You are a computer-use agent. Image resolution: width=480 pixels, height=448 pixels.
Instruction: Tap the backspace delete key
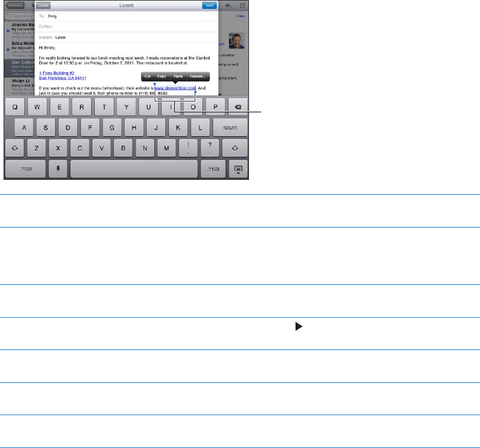pyautogui.click(x=238, y=107)
